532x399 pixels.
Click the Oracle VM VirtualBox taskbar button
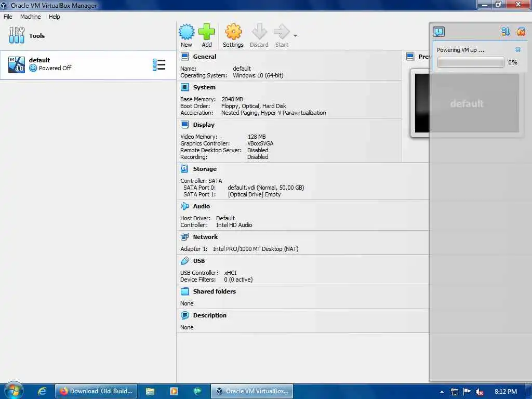click(252, 391)
